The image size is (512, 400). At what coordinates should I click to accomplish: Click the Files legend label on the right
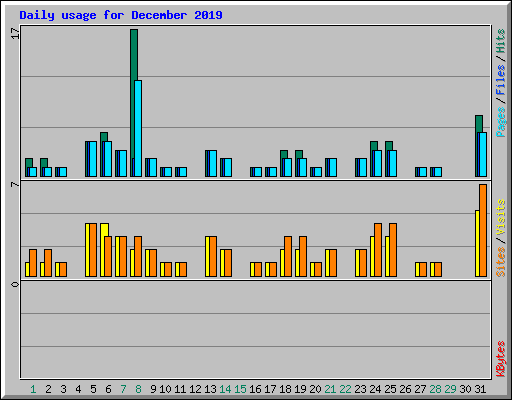[500, 79]
